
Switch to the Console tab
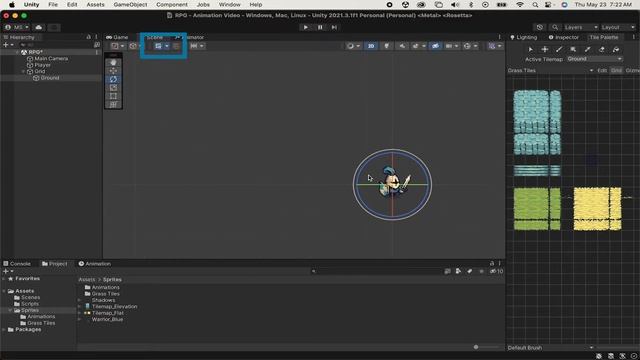[17, 264]
